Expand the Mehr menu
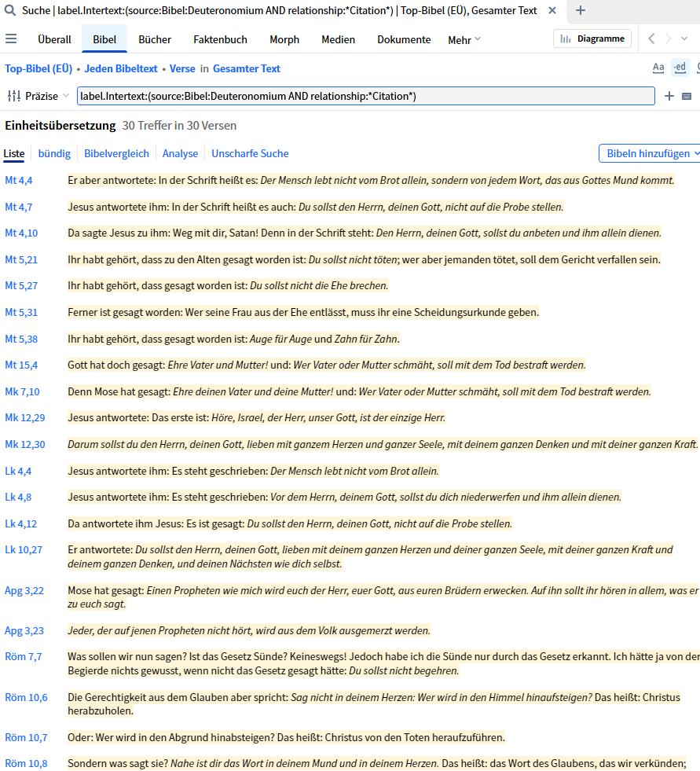This screenshot has height=771, width=700. point(464,40)
